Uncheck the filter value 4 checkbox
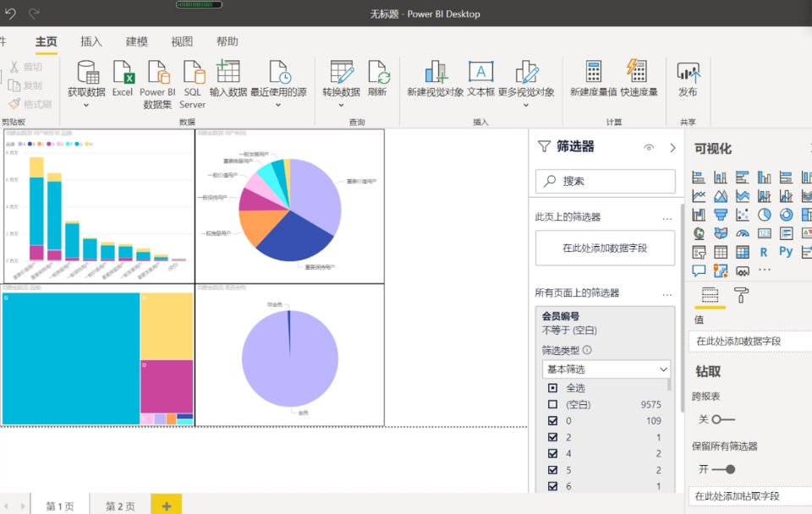812x514 pixels. tap(552, 453)
